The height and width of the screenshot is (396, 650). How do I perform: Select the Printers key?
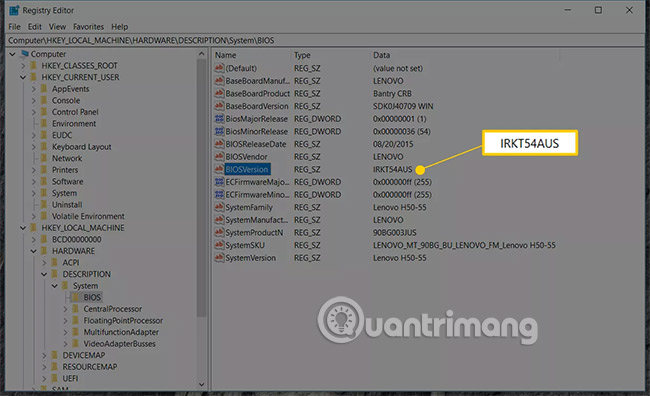click(65, 170)
